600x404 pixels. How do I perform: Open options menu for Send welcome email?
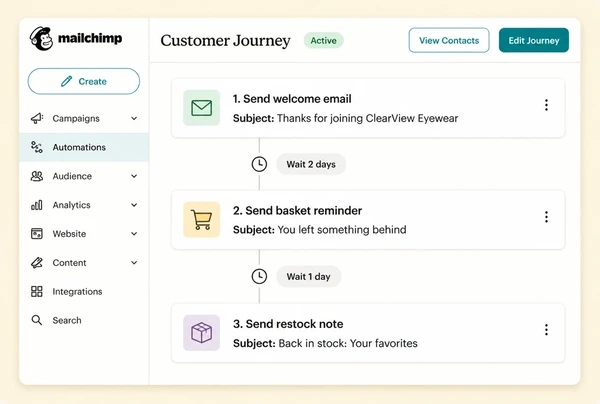pyautogui.click(x=546, y=105)
